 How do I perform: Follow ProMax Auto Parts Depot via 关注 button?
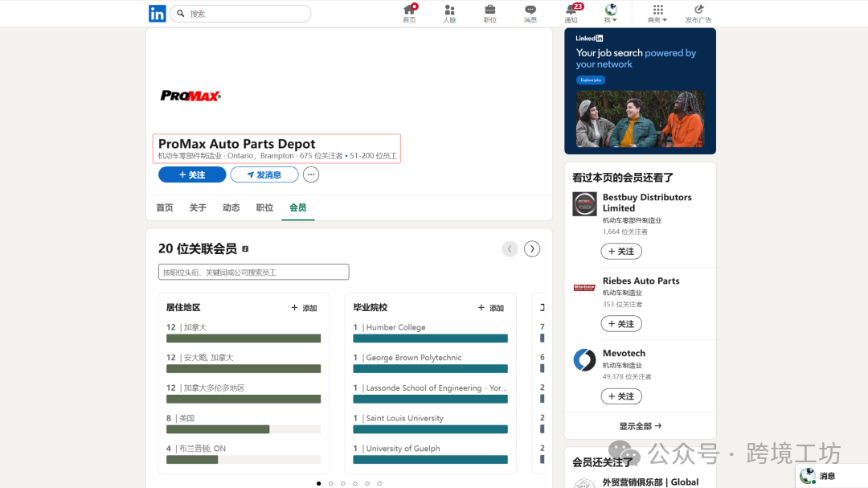(x=192, y=174)
